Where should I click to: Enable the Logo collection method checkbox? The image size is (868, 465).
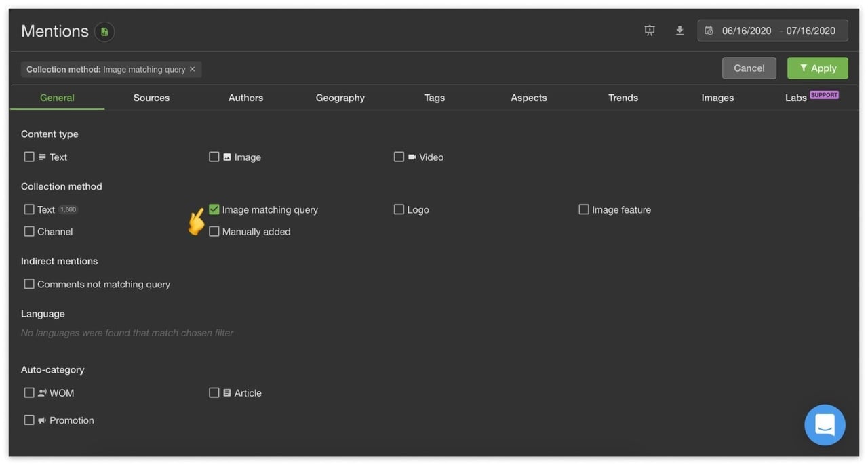click(399, 209)
